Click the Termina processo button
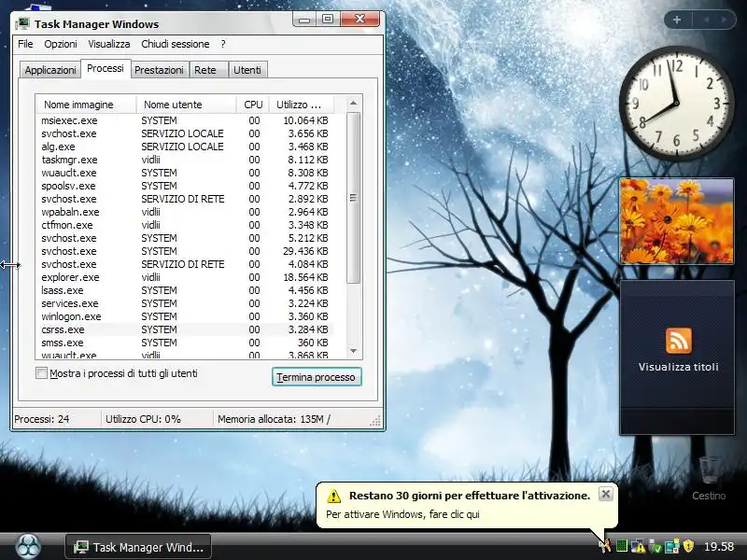Image resolution: width=747 pixels, height=560 pixels. pos(317,377)
